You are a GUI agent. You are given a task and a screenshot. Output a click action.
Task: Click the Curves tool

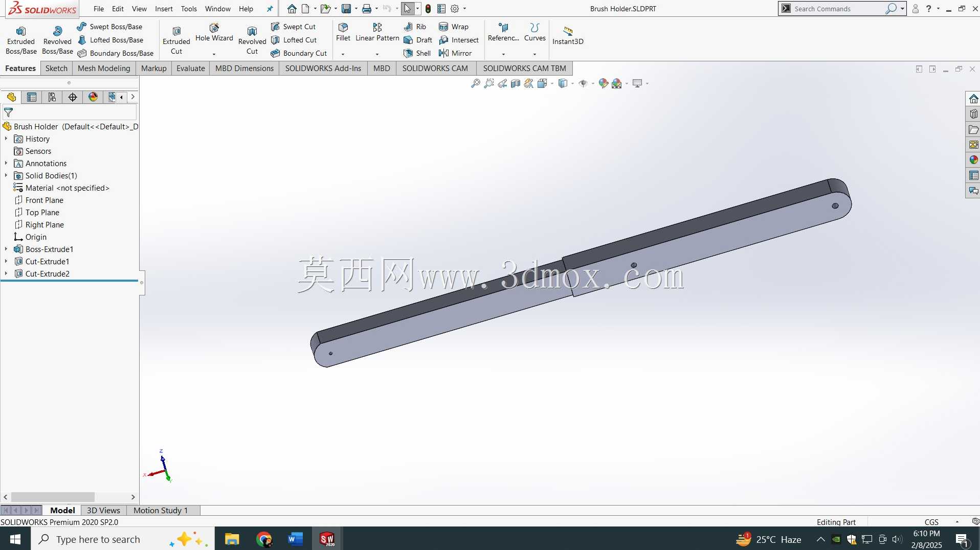coord(534,32)
